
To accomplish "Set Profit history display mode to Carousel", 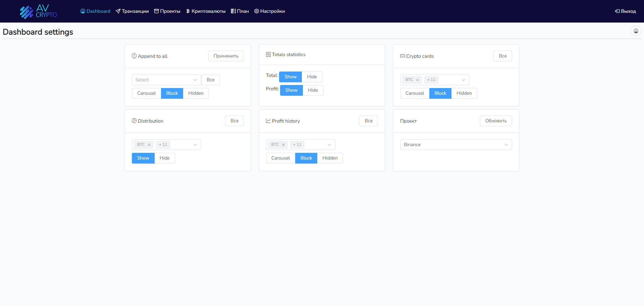I will (280, 158).
